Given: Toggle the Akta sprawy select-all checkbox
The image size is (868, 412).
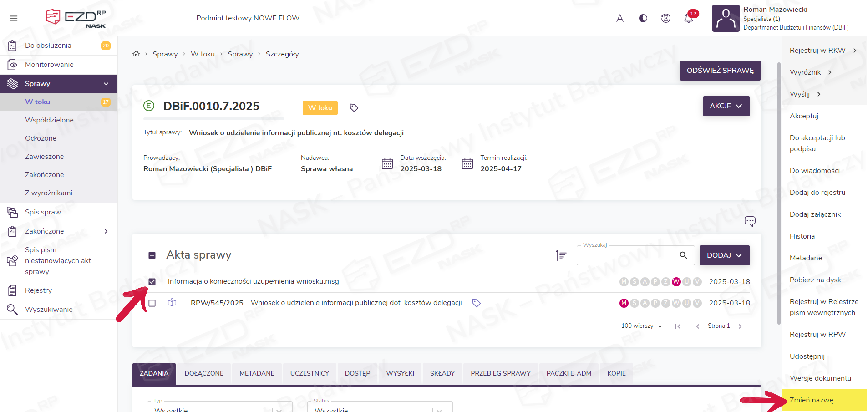Looking at the screenshot, I should click(152, 255).
